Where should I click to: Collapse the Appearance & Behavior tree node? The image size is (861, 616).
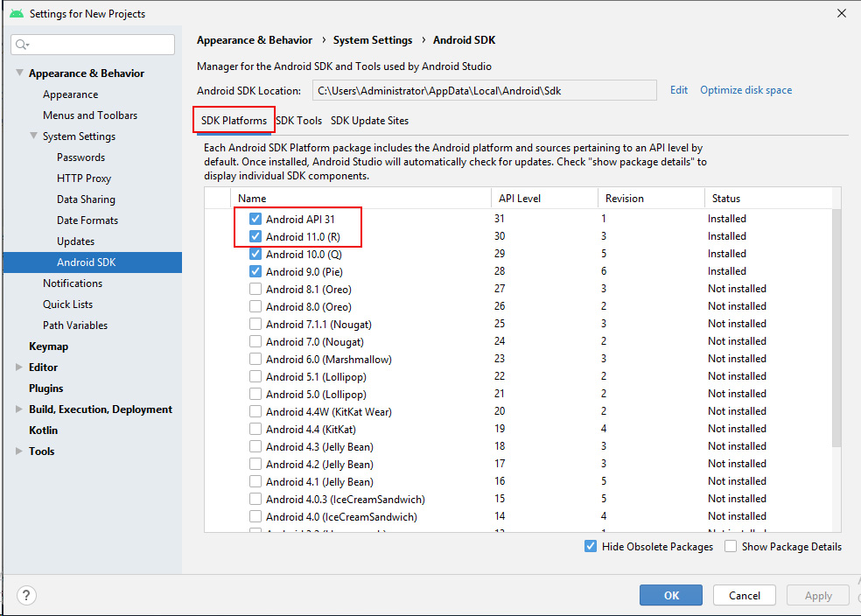tap(20, 73)
